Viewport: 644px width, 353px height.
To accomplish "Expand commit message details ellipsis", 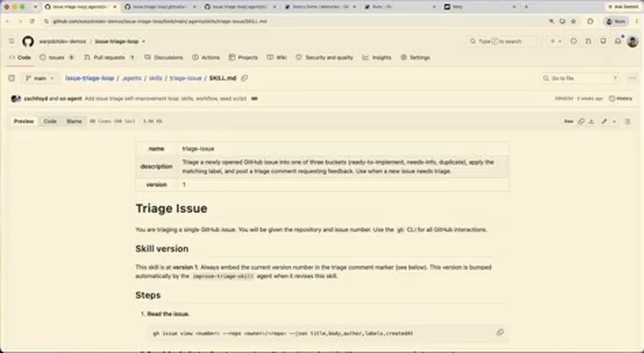I will click(254, 99).
